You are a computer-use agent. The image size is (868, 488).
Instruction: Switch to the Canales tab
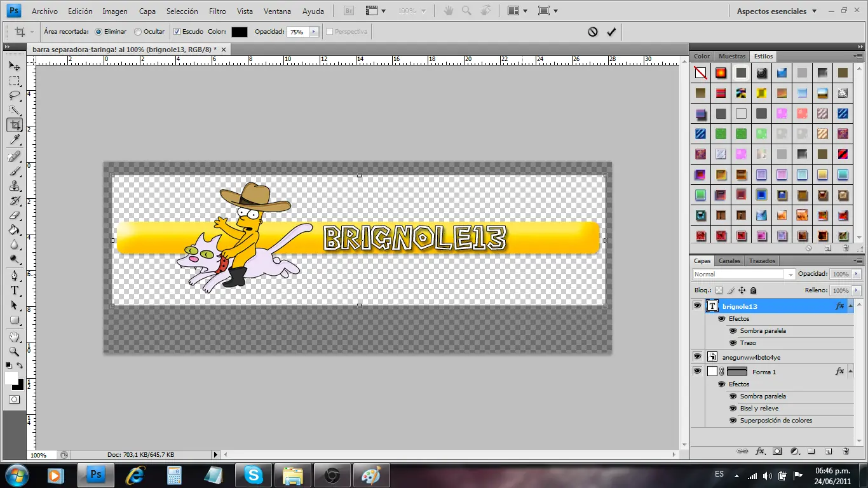point(729,261)
